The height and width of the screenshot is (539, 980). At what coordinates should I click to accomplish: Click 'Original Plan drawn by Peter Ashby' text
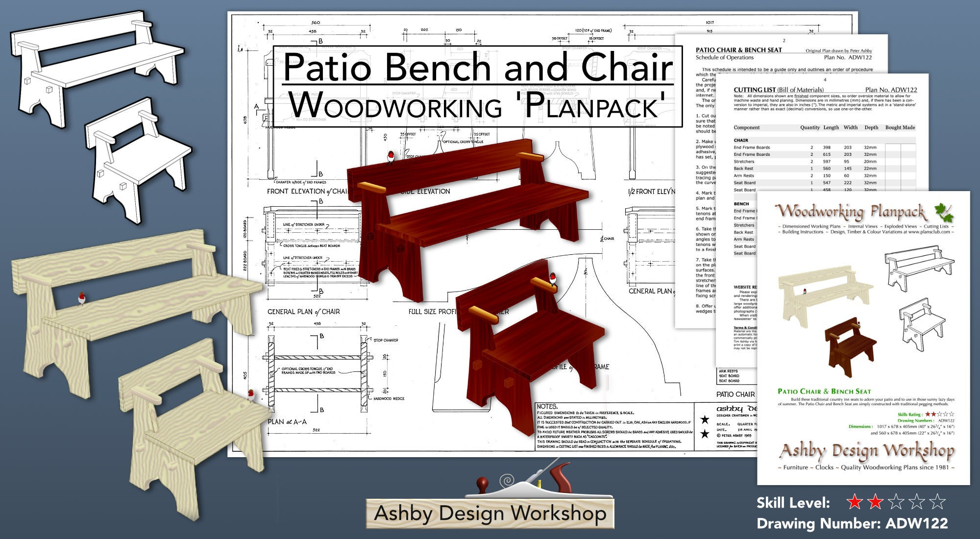839,50
